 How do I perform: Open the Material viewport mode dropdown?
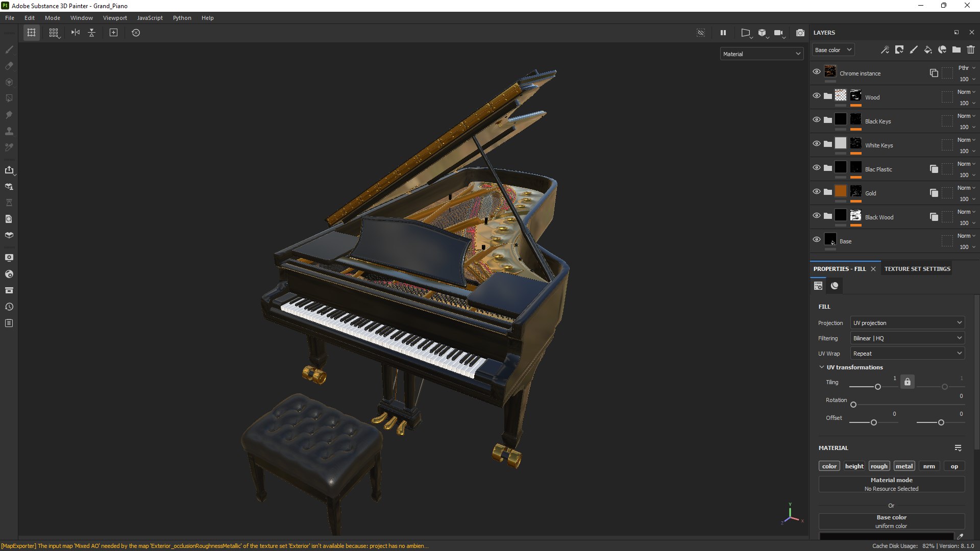[x=762, y=54]
